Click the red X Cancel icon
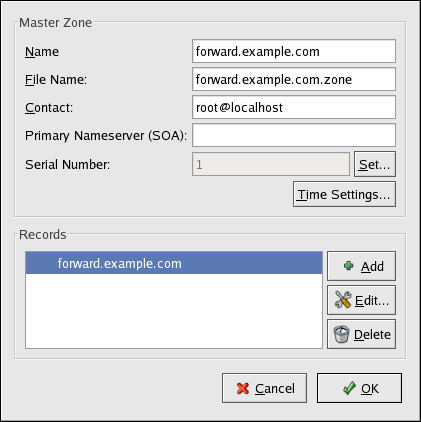The height and width of the screenshot is (422, 421). 243,388
